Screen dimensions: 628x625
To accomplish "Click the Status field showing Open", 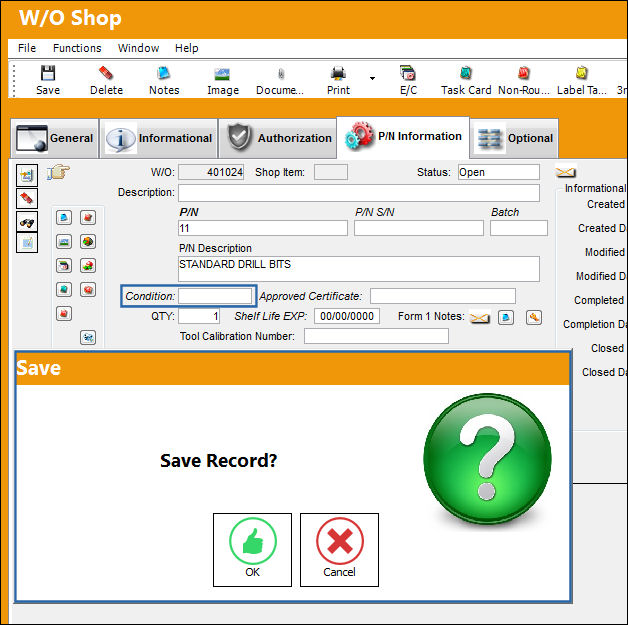I will click(x=499, y=172).
